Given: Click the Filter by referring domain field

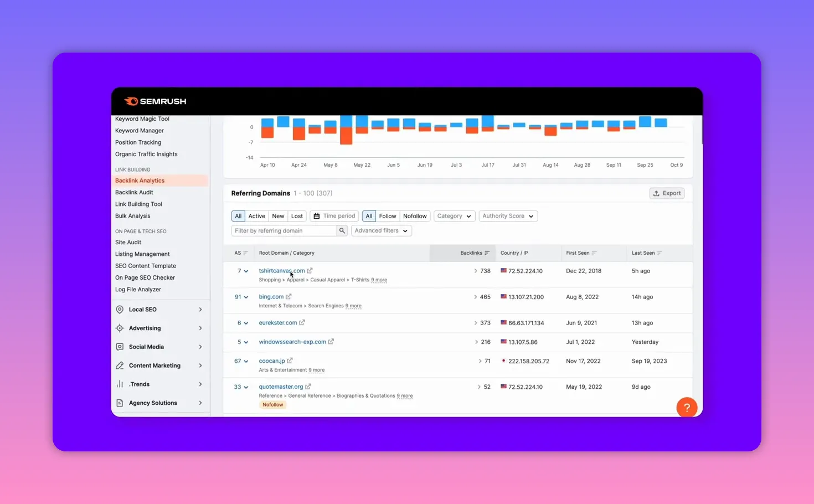Looking at the screenshot, I should tap(284, 230).
